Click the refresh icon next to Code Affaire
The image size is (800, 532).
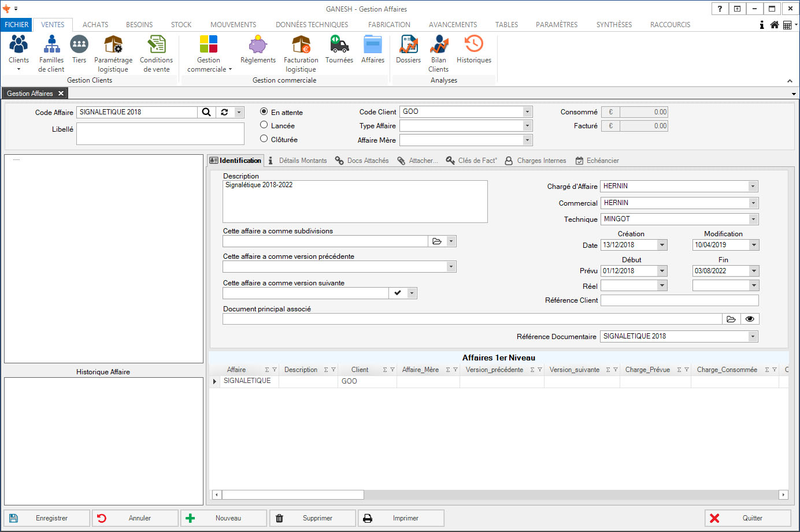tap(224, 113)
